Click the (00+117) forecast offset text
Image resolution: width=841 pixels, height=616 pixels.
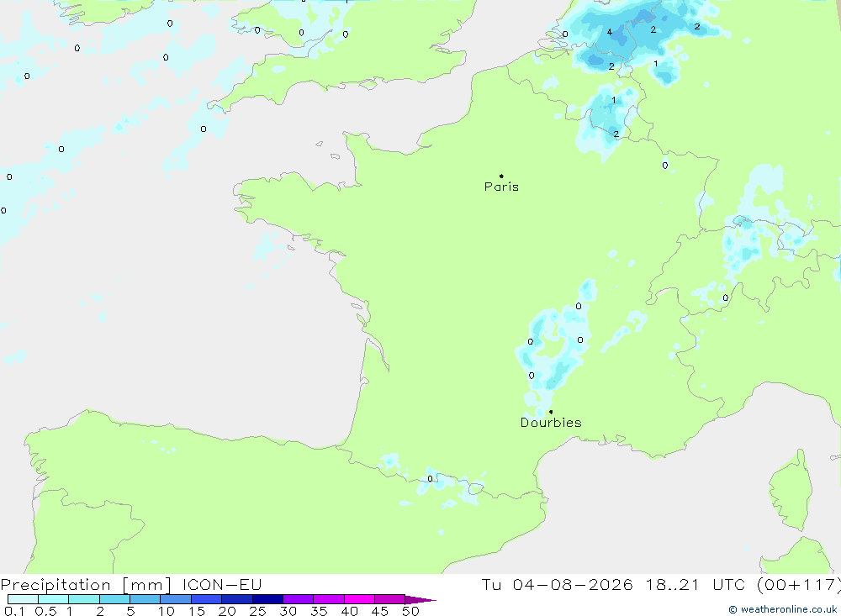pyautogui.click(x=799, y=584)
